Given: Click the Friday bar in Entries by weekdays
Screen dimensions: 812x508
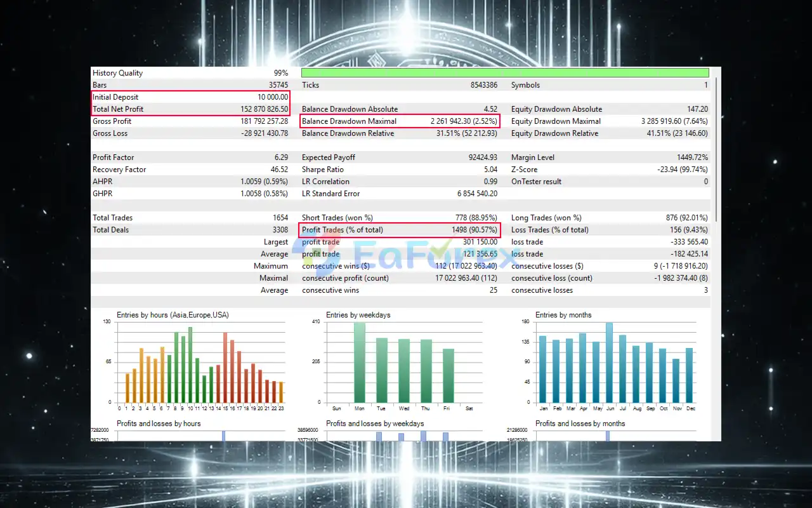Looking at the screenshot, I should [449, 375].
